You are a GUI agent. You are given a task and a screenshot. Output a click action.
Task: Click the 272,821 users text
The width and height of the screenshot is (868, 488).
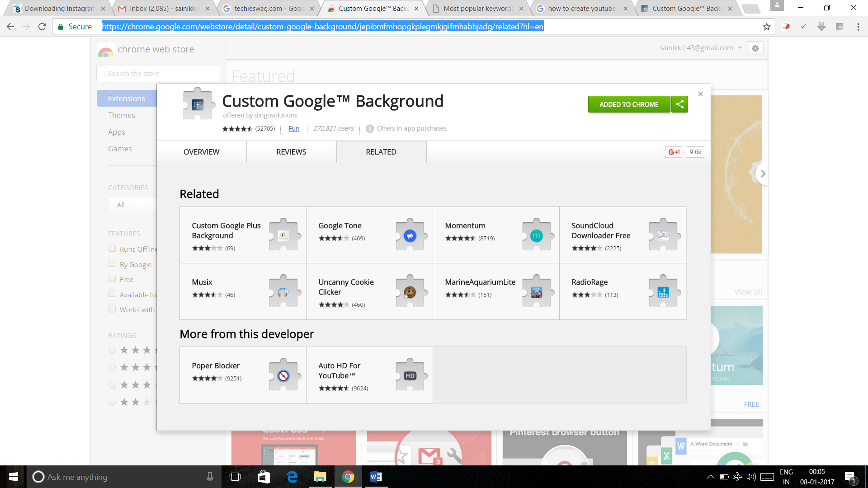tap(334, 128)
